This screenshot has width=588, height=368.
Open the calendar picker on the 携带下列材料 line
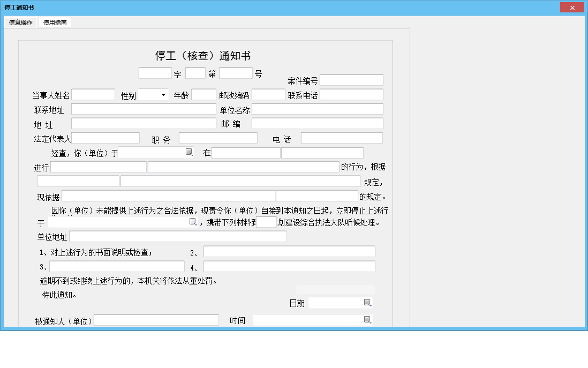coord(192,221)
